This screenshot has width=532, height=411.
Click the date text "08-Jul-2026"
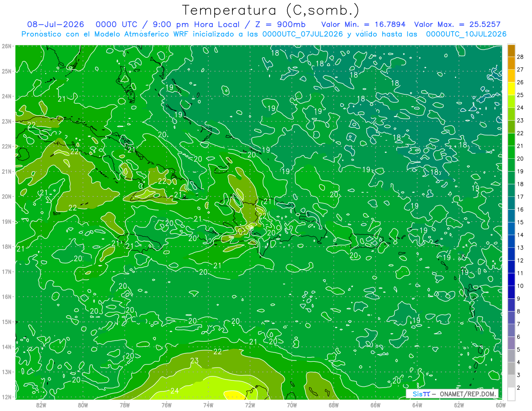click(55, 24)
